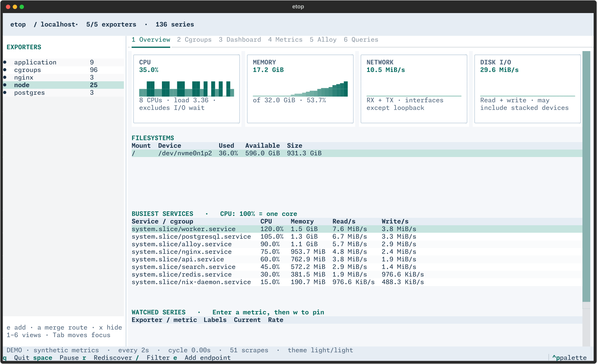Click the theme light/light status entry
This screenshot has height=364, width=597.
(x=320, y=350)
